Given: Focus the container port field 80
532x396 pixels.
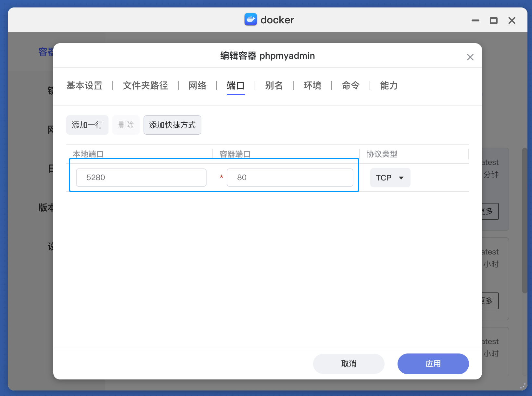Looking at the screenshot, I should (290, 178).
